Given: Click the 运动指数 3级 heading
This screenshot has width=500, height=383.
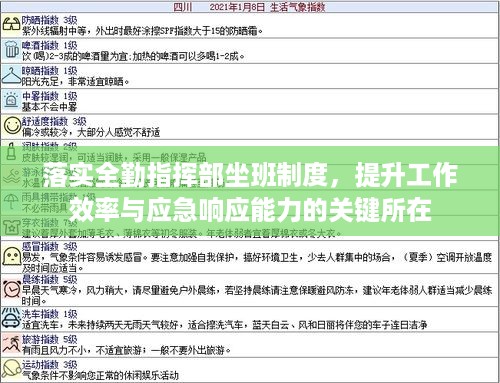Looking at the screenshot, I should (49, 365).
